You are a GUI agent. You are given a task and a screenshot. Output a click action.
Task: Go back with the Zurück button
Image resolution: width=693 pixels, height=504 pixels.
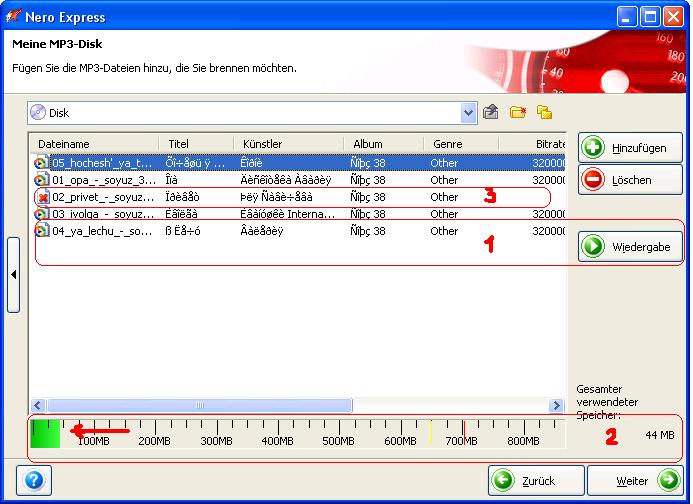click(x=536, y=480)
